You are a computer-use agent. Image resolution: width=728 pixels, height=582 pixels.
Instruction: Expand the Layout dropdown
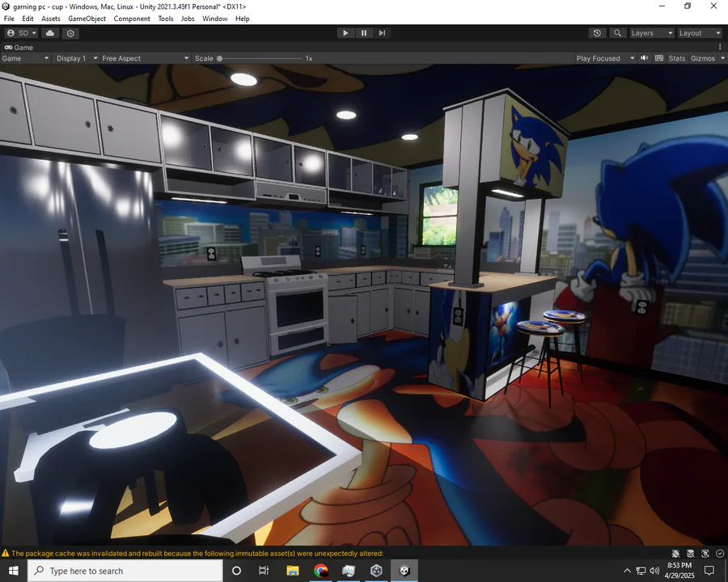pos(699,33)
